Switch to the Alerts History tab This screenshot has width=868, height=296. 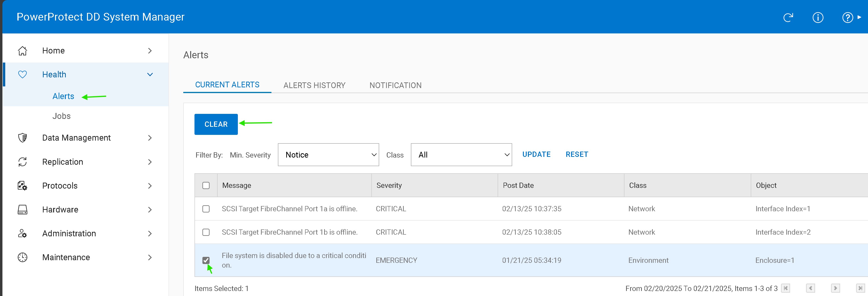[314, 85]
